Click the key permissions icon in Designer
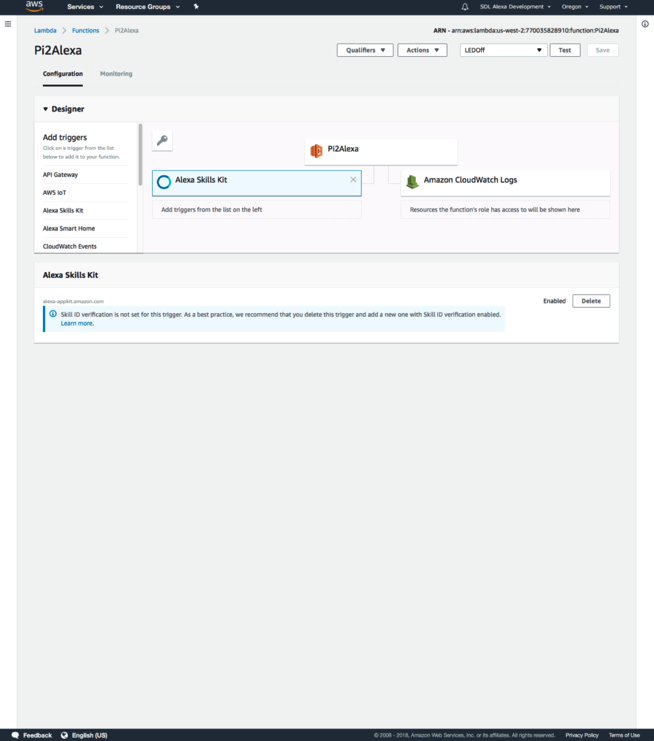 point(162,141)
